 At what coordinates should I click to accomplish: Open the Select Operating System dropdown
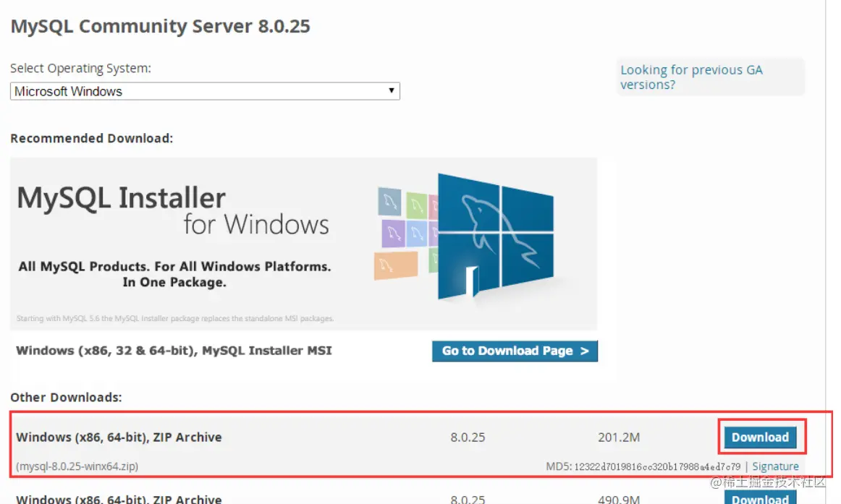205,91
